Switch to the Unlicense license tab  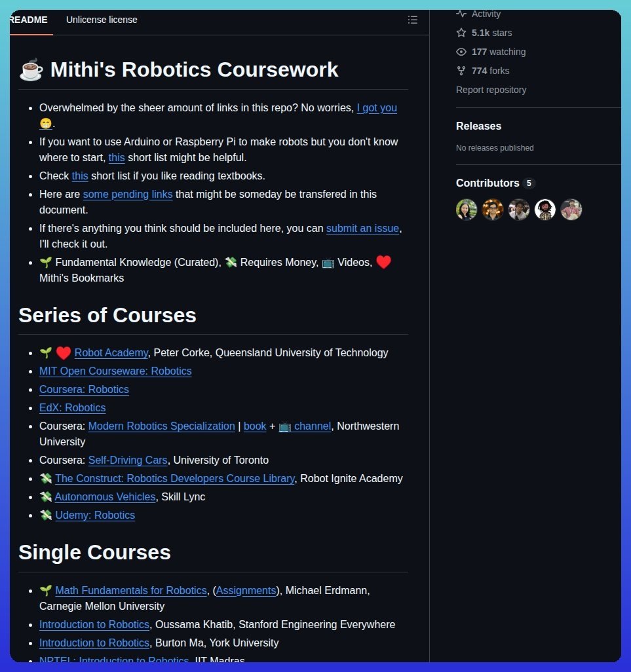coord(102,20)
